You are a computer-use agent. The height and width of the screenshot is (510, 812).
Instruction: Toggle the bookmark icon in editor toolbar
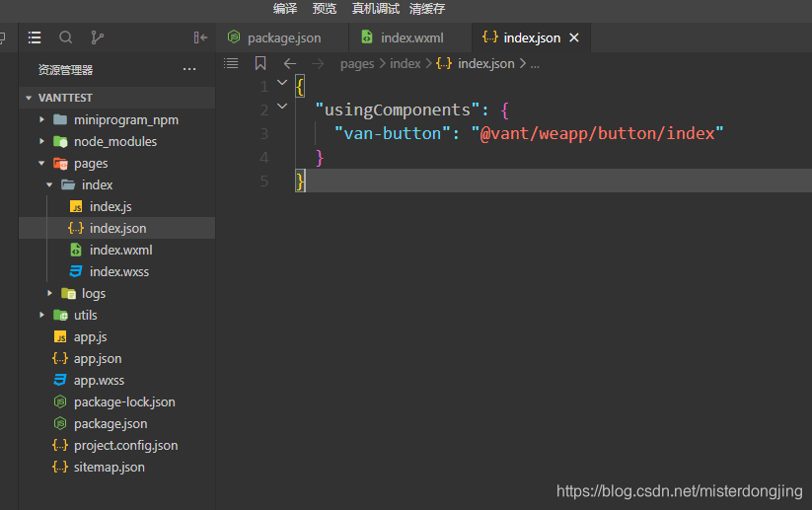260,63
